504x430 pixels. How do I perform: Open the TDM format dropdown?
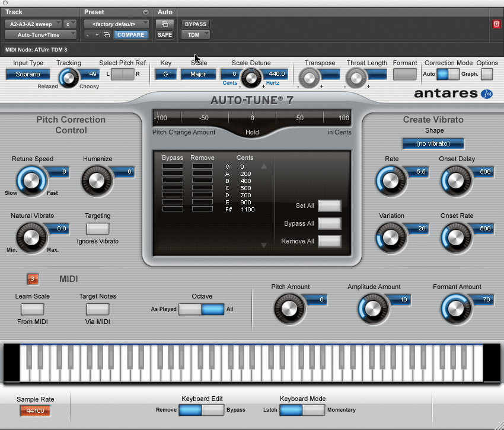[x=196, y=35]
